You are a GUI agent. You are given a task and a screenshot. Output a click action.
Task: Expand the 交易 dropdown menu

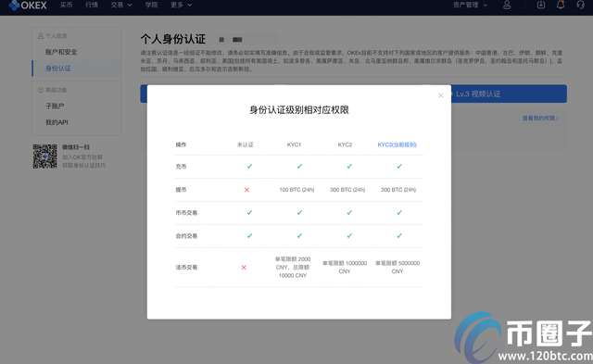[121, 5]
